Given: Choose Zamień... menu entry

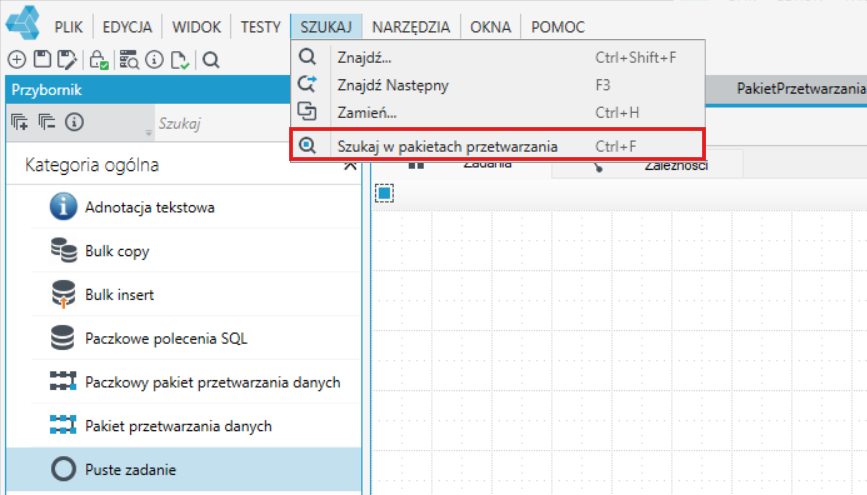Looking at the screenshot, I should tap(498, 113).
